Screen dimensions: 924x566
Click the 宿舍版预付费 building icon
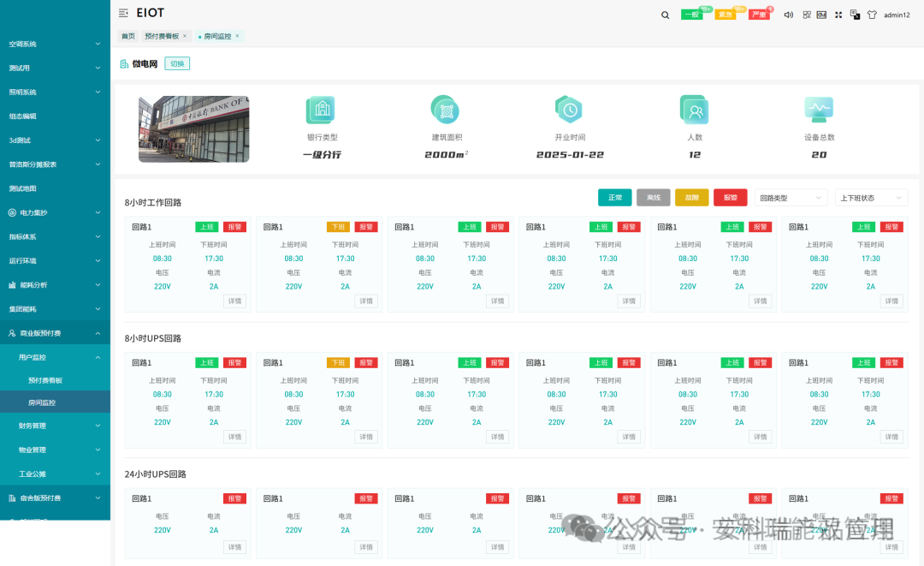click(12, 498)
